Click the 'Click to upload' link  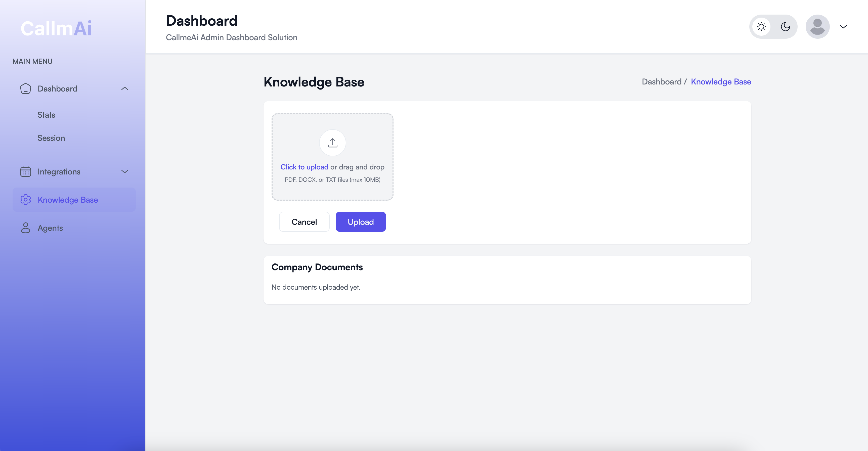[x=304, y=167]
